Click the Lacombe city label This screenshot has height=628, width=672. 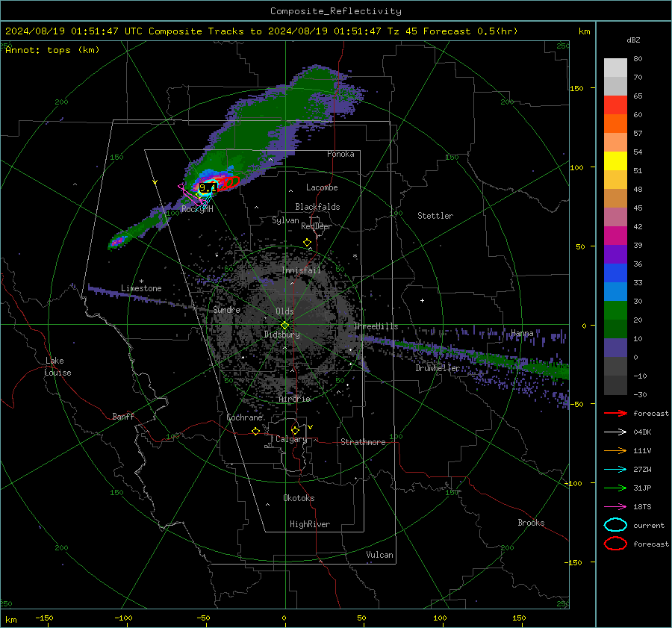(322, 187)
